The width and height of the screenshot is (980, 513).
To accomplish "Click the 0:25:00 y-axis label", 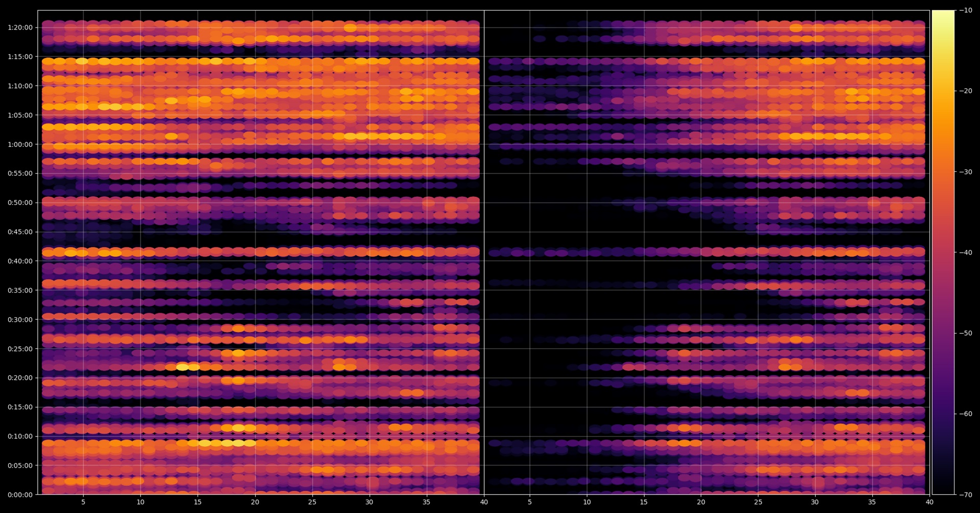I will [20, 349].
